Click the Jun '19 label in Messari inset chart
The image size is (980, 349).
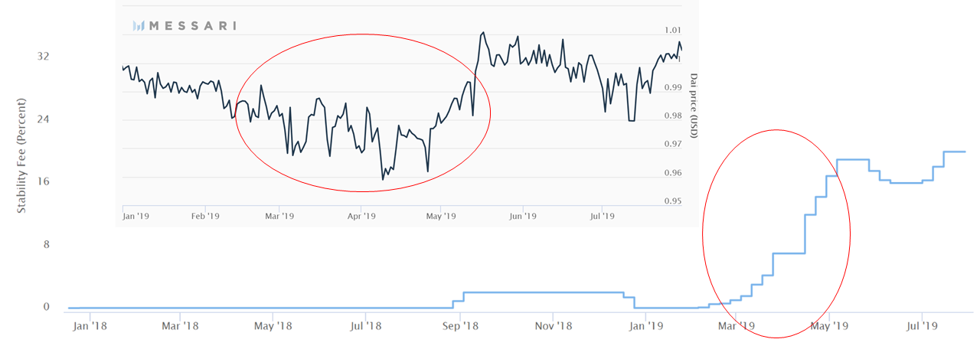click(x=522, y=217)
